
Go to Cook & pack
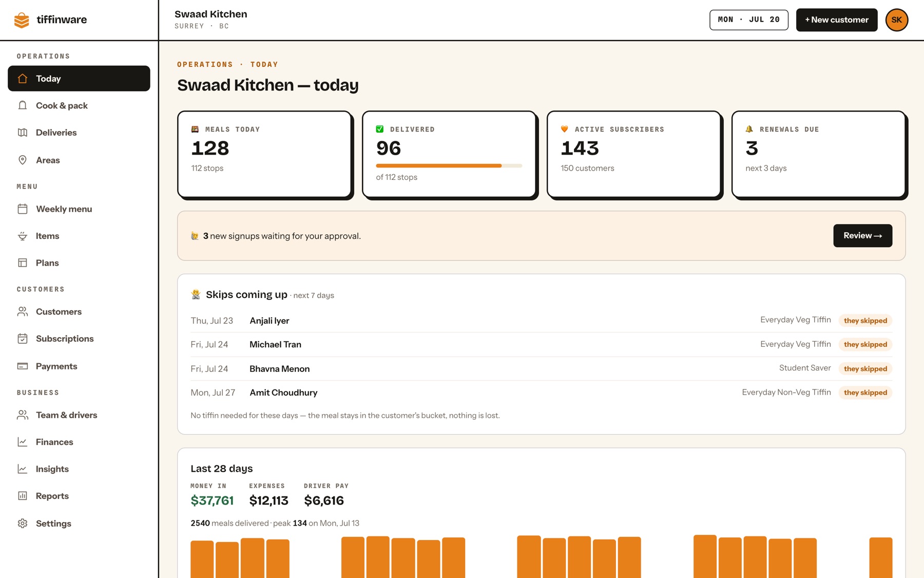[x=79, y=105]
